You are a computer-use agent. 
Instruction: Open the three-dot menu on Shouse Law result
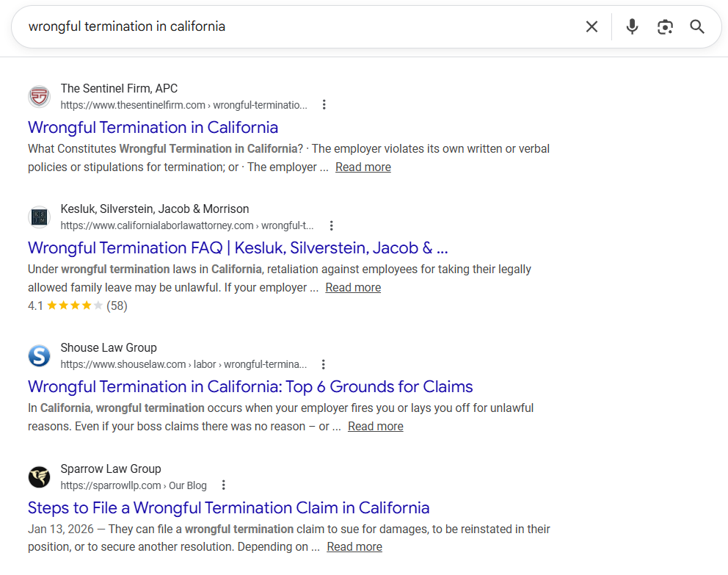(x=324, y=364)
